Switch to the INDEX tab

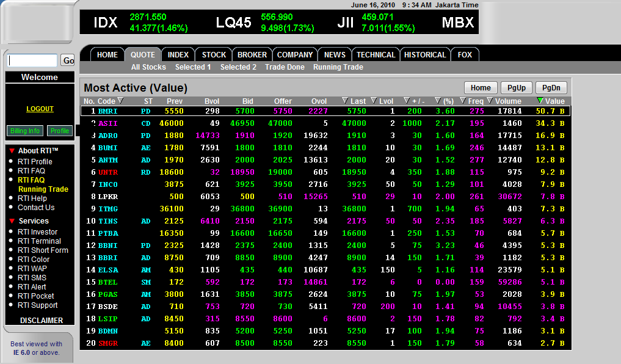point(178,54)
